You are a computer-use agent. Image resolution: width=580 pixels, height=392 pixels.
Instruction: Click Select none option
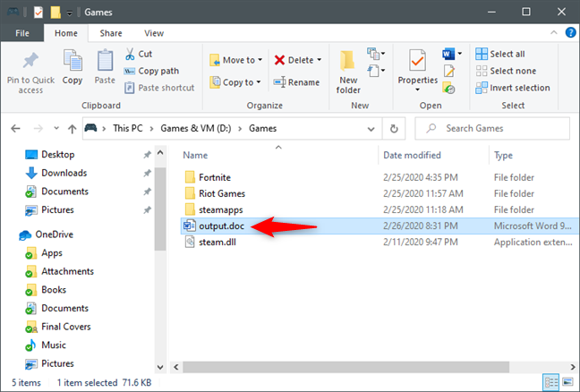click(506, 71)
